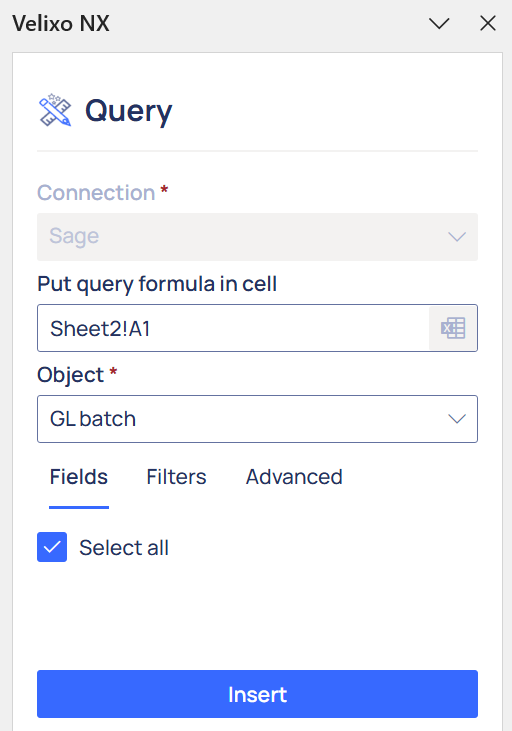Click the Object field label
Screen dimensions: 512x731
point(70,375)
